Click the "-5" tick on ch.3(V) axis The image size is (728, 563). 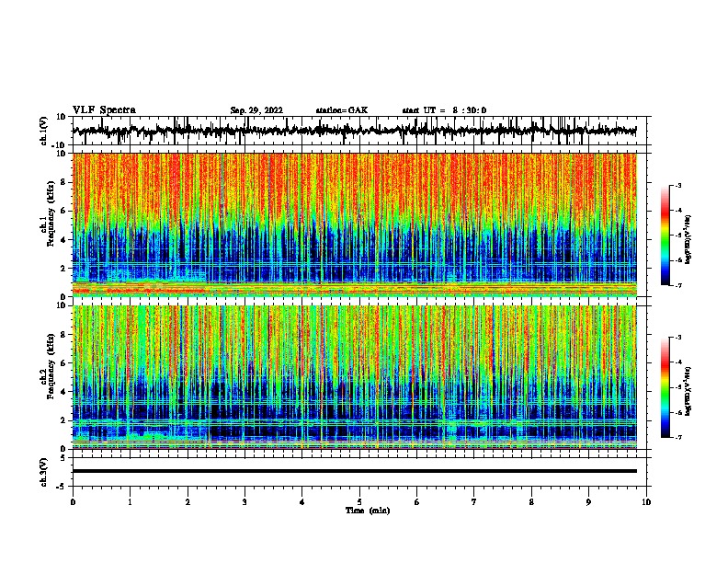[x=62, y=487]
